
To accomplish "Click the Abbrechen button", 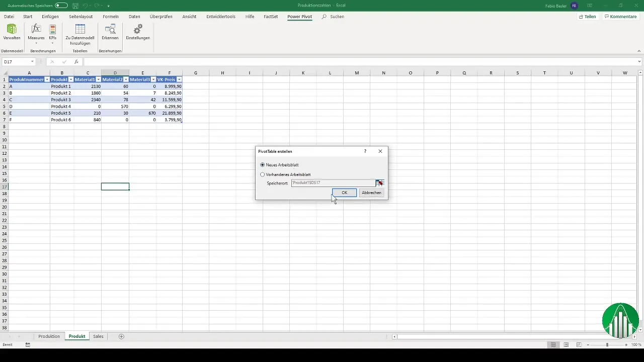I will tap(372, 193).
